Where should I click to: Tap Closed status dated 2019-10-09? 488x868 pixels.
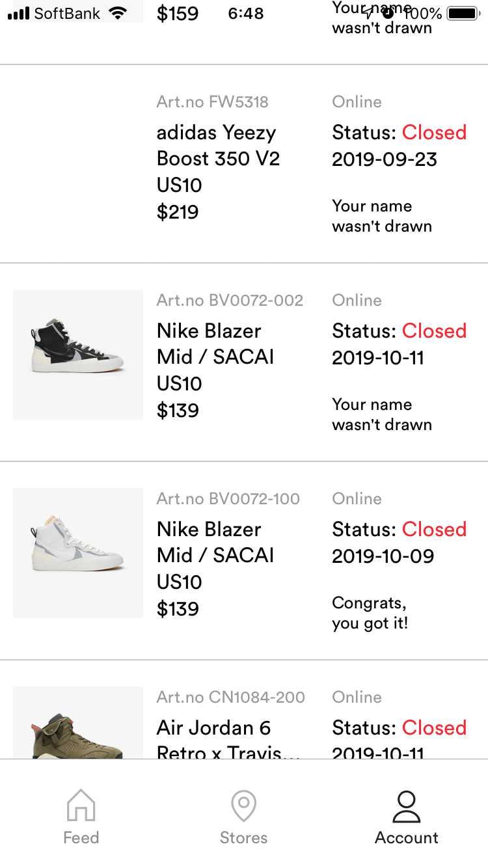click(x=434, y=530)
